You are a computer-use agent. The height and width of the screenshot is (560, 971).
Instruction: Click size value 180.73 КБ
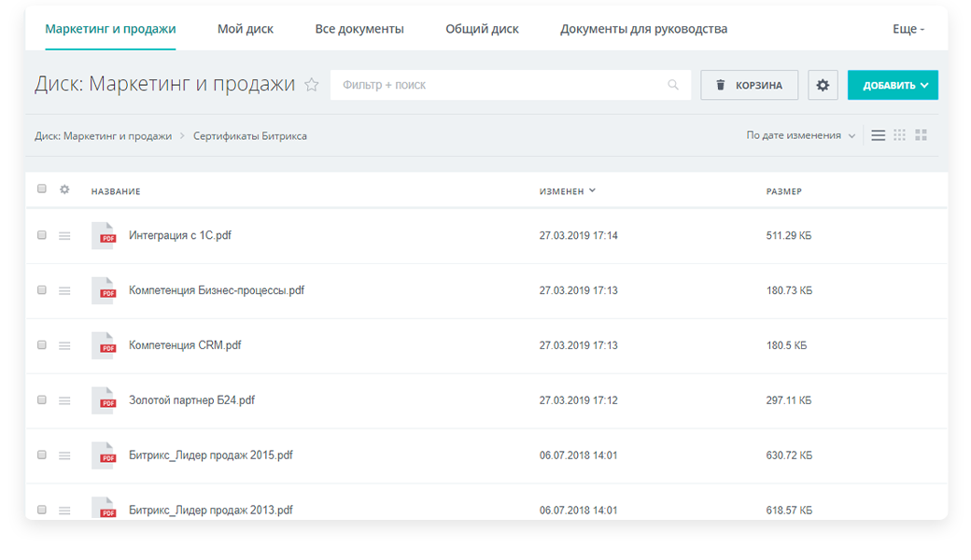coord(789,291)
